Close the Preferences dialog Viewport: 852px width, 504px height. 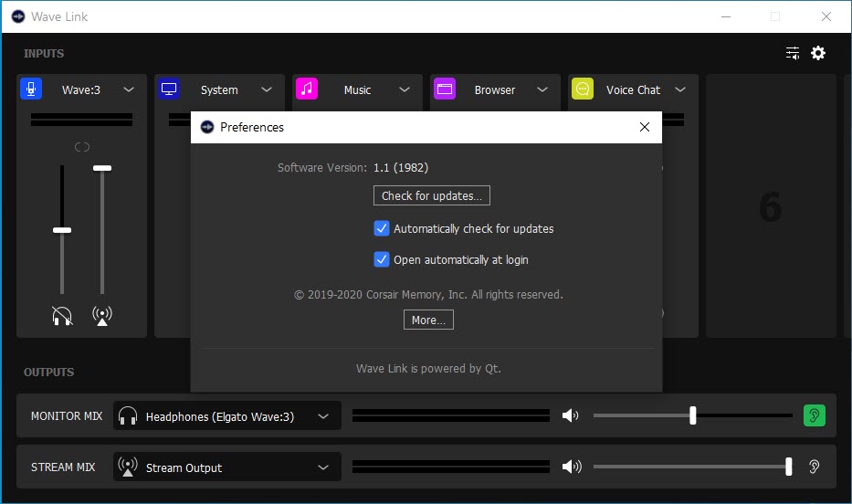(x=645, y=127)
